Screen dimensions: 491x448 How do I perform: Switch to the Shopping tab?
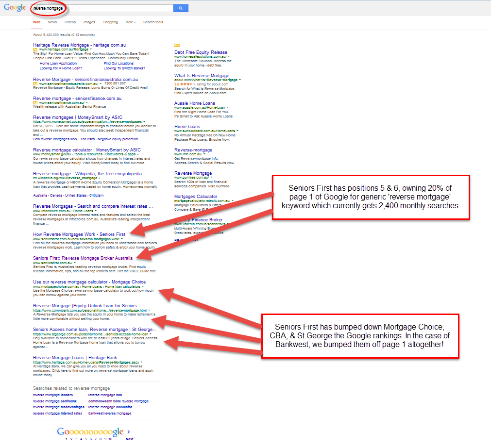(x=111, y=22)
